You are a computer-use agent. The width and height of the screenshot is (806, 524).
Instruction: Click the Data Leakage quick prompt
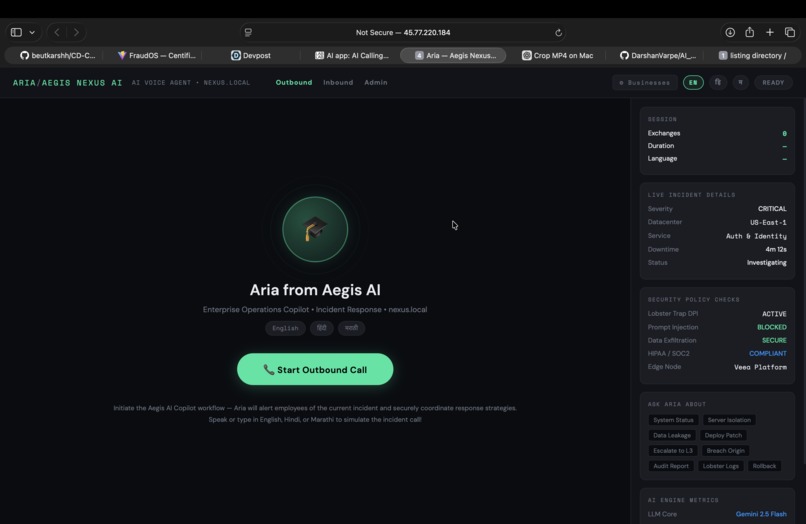pos(672,436)
